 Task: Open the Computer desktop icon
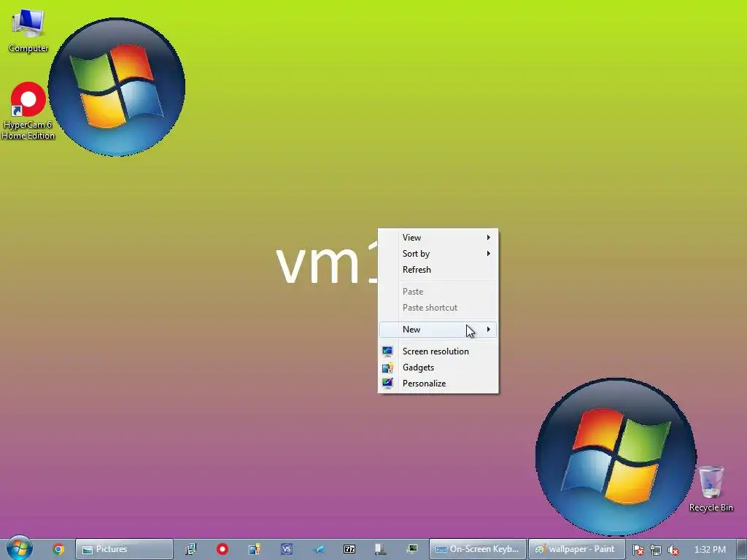[x=28, y=31]
